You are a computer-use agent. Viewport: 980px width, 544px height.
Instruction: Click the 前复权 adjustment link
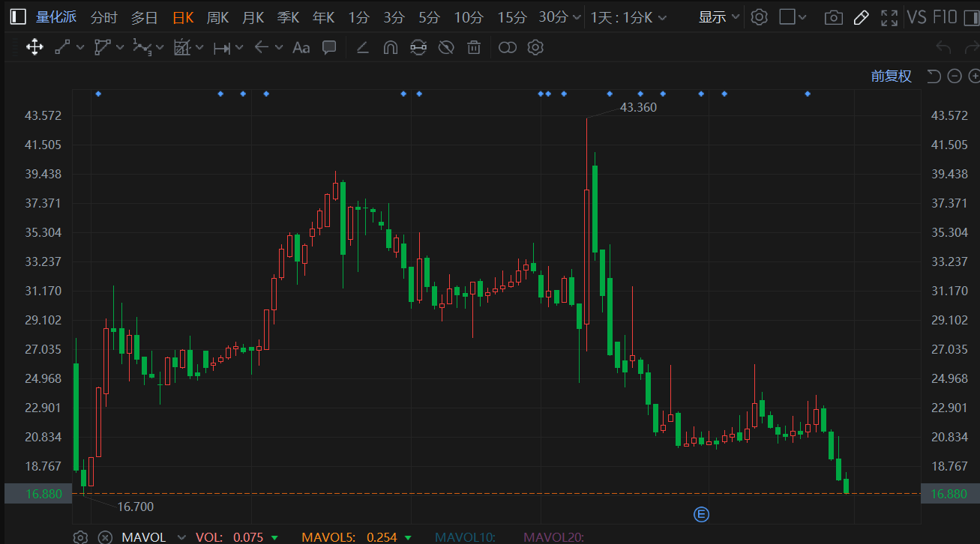tap(891, 76)
